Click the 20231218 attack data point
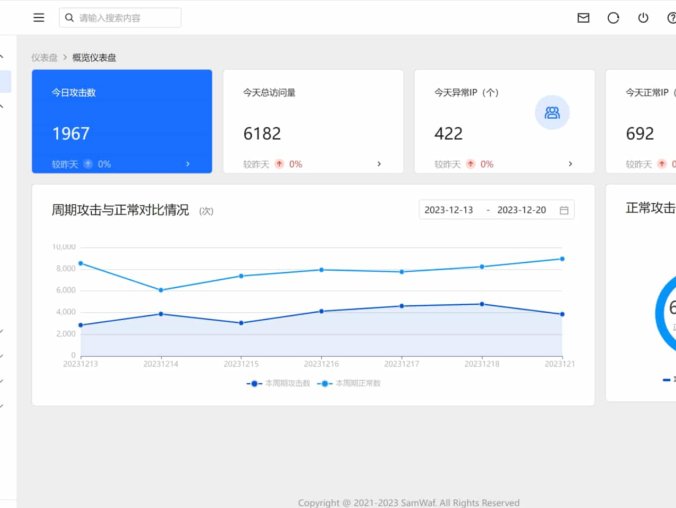This screenshot has height=508, width=676. click(482, 304)
